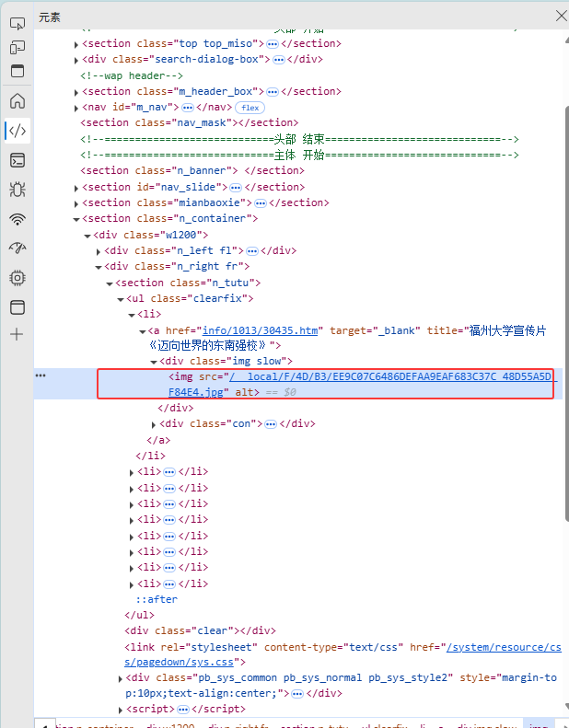Select the 头部 结束 comment line

(x=299, y=139)
